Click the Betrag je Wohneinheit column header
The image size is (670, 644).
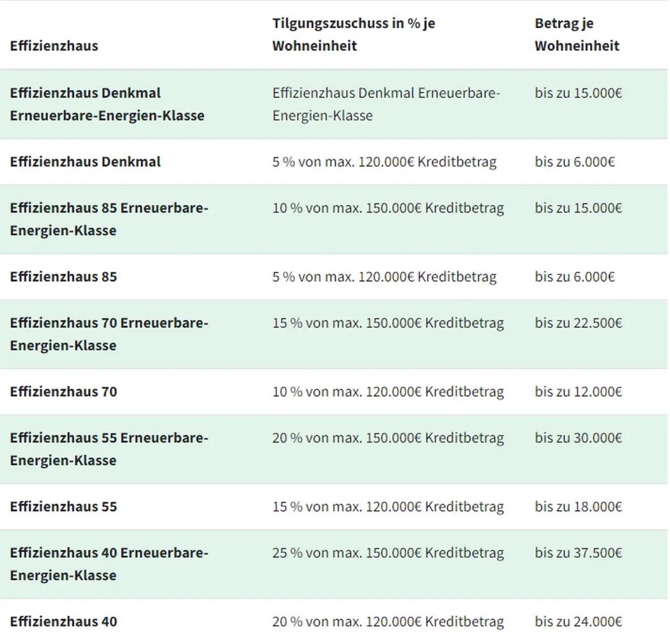click(577, 34)
